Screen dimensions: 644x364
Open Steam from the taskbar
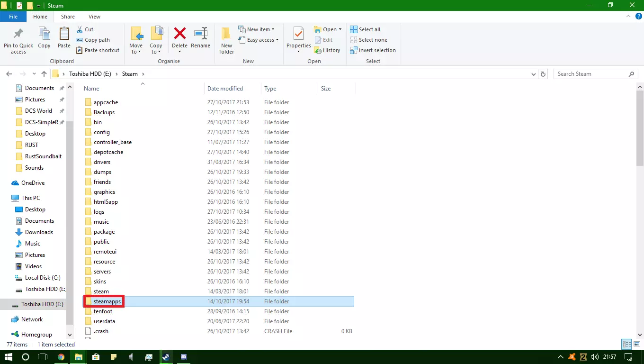click(166, 357)
